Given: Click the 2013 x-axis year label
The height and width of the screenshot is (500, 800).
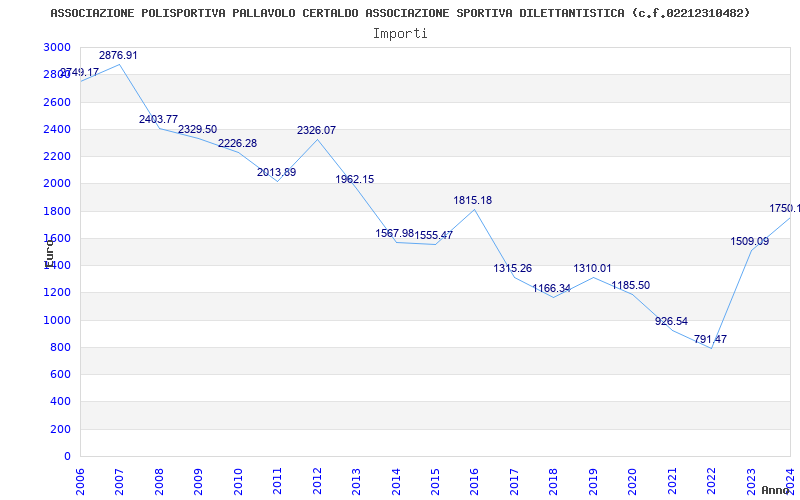Looking at the screenshot, I should [356, 481].
